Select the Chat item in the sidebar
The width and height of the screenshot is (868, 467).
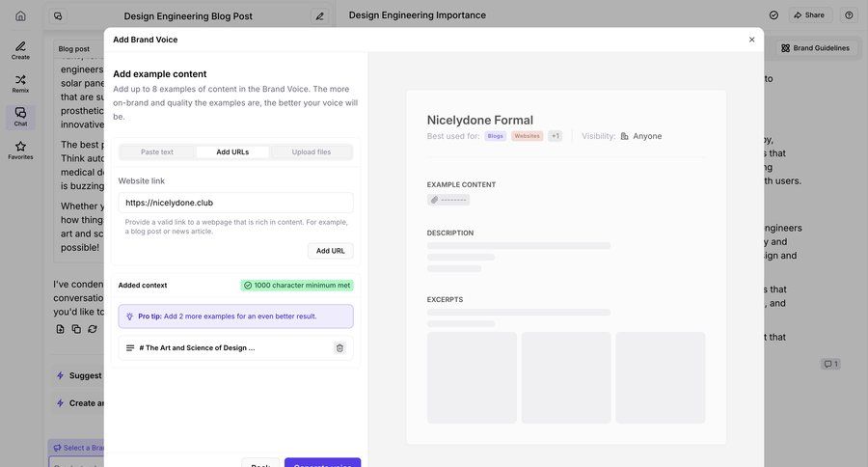point(20,117)
